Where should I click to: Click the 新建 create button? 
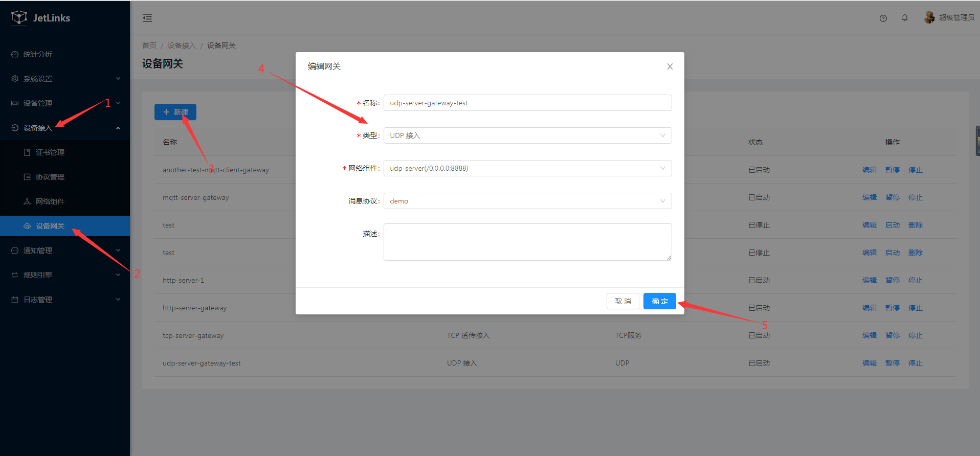pos(175,112)
